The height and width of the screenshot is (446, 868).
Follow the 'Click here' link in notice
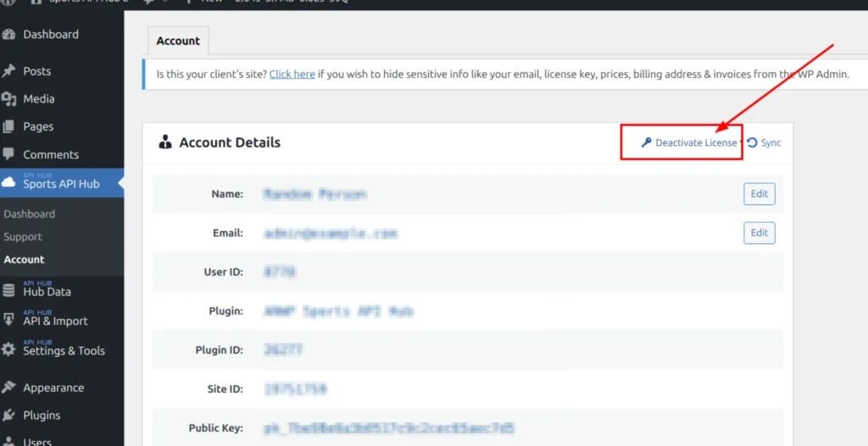pyautogui.click(x=292, y=74)
